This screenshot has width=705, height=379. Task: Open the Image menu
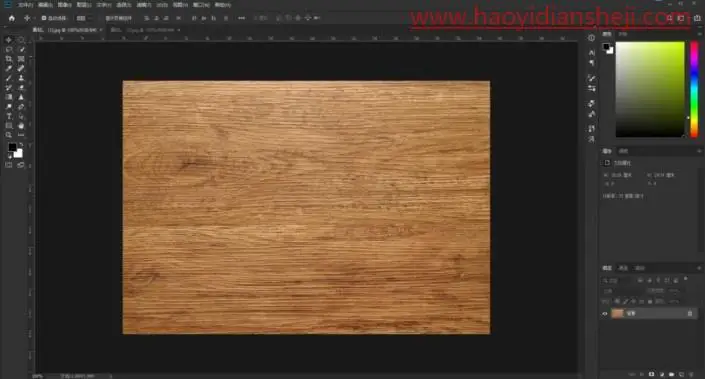click(64, 5)
